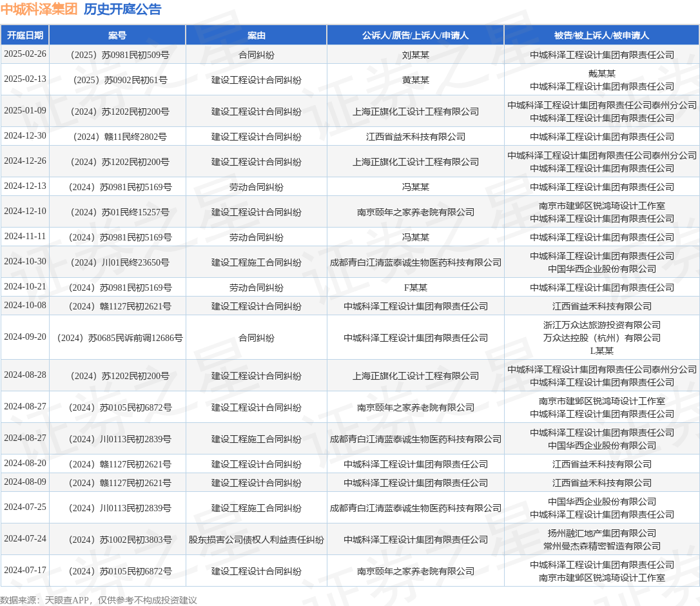Select plaintiff 黄某某

click(416, 80)
